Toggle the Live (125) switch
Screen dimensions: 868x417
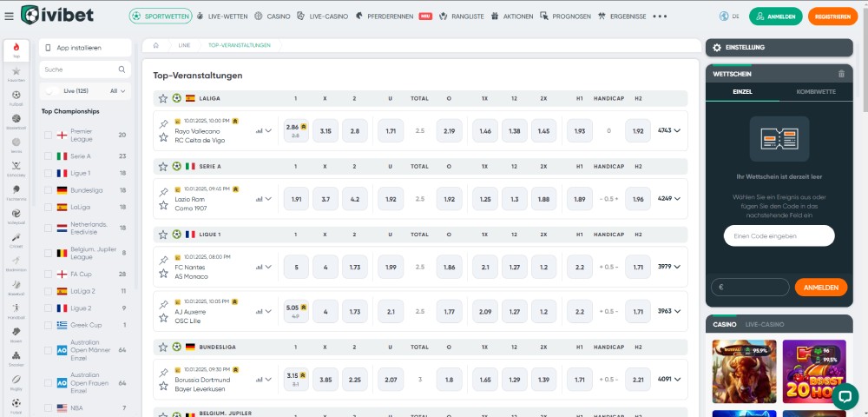coord(54,90)
